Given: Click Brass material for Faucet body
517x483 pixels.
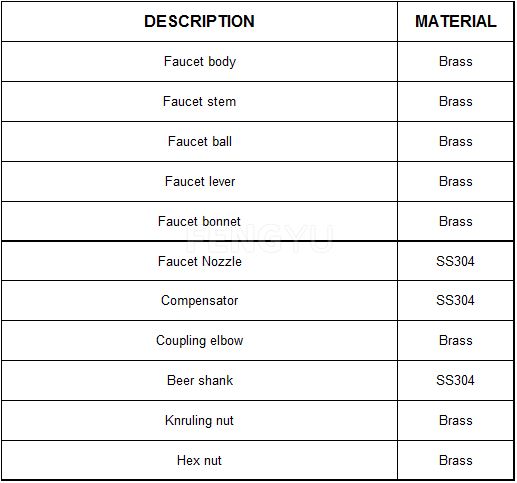Looking at the screenshot, I should click(x=456, y=62).
